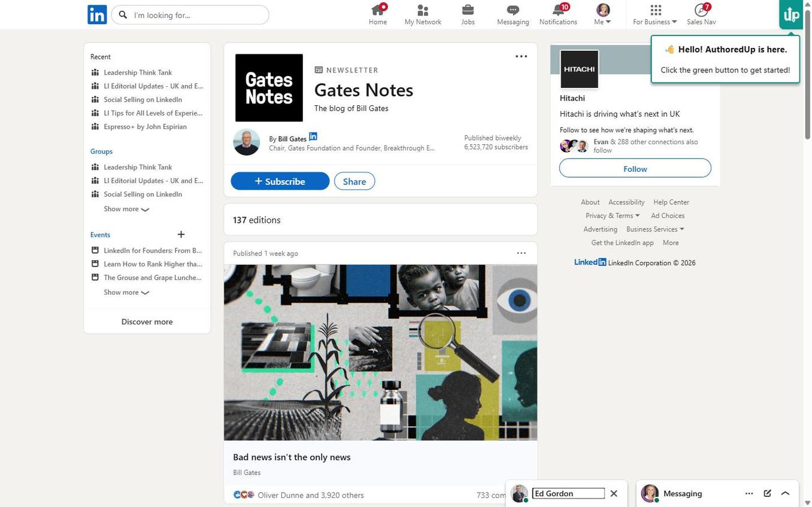The width and height of the screenshot is (812, 507).
Task: Click Discover more in sidebar
Action: coord(147,321)
